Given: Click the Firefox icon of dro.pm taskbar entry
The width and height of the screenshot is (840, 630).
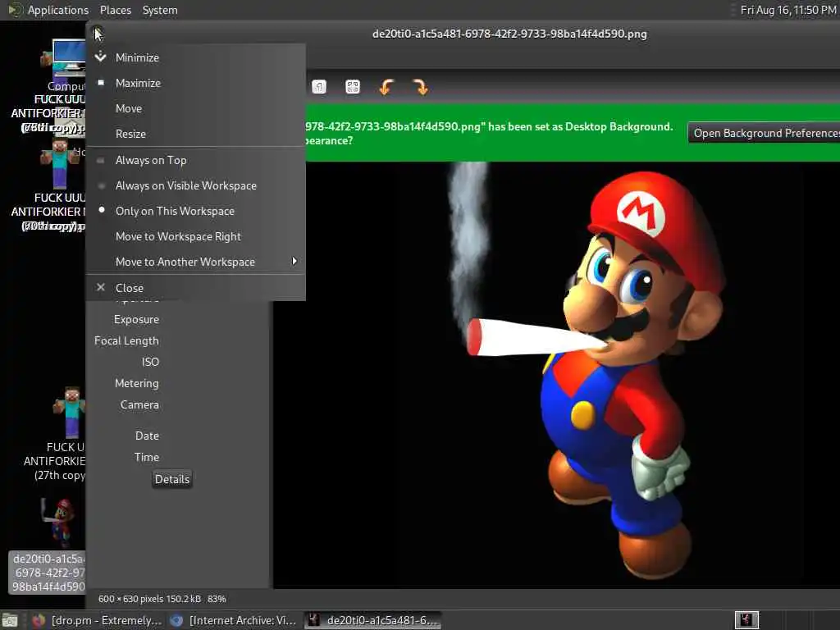Looking at the screenshot, I should click(x=38, y=620).
